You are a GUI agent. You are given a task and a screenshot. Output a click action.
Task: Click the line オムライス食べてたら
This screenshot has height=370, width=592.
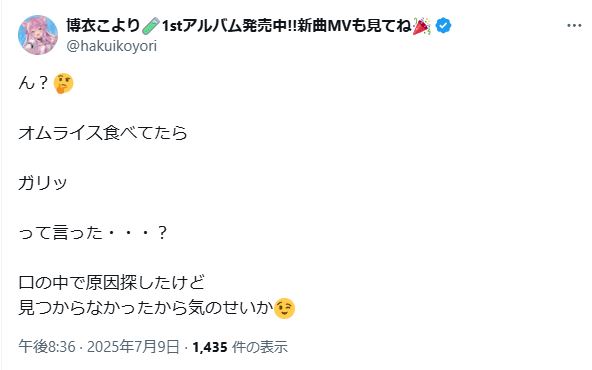(103, 133)
